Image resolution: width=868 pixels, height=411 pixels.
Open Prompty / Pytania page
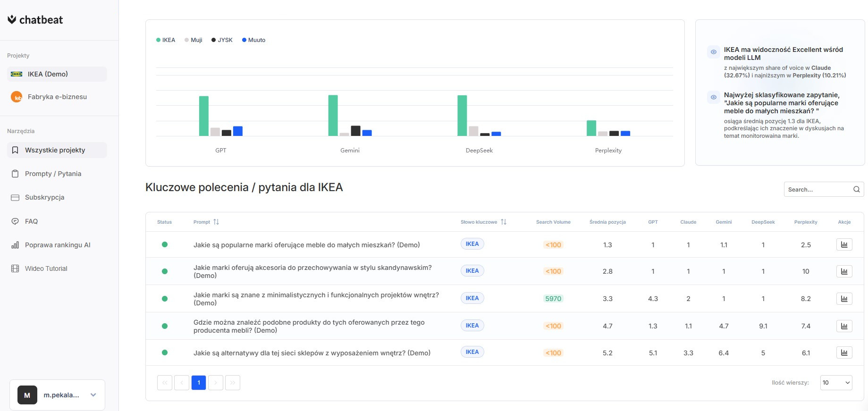point(57,174)
